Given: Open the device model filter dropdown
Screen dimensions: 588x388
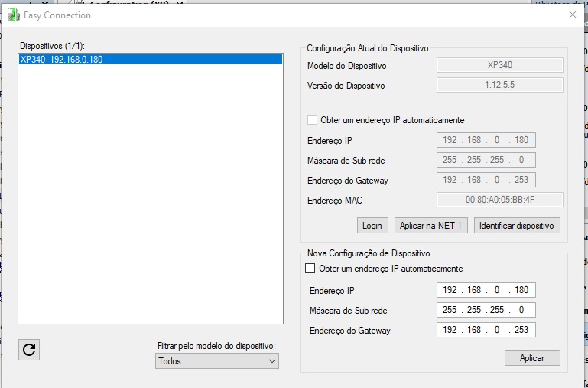Looking at the screenshot, I should tap(217, 360).
